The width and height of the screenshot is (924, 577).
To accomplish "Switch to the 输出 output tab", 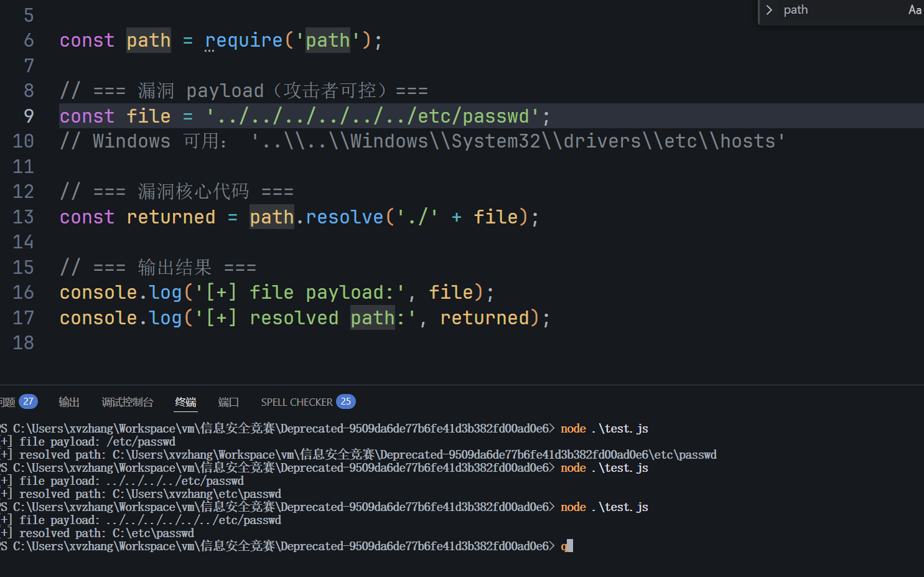I will [x=69, y=402].
